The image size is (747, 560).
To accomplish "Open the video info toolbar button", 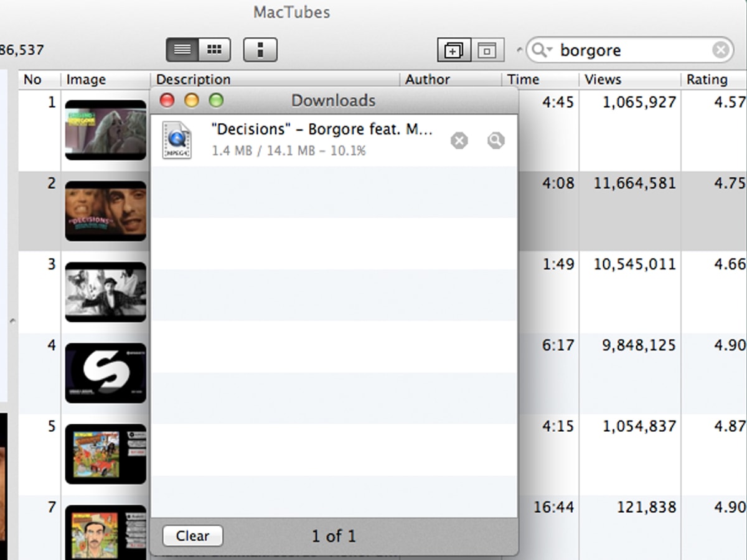I will 260,49.
